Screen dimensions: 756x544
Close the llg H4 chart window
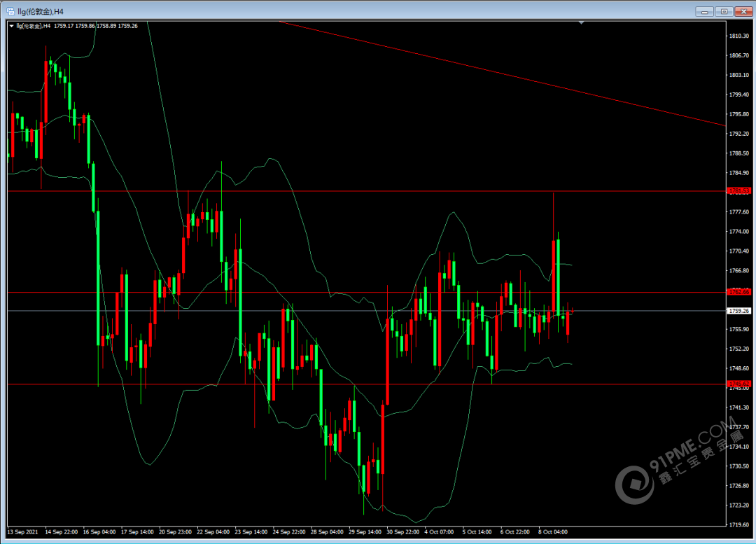pyautogui.click(x=743, y=11)
